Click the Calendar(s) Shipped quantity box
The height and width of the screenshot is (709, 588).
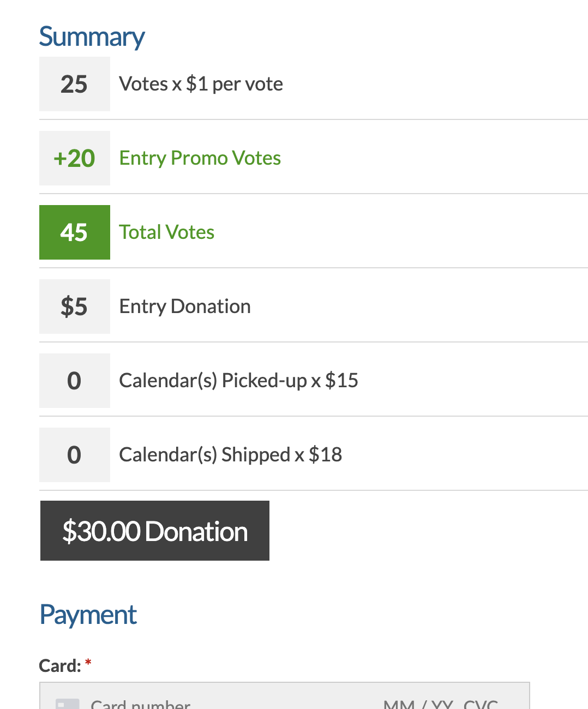coord(75,455)
